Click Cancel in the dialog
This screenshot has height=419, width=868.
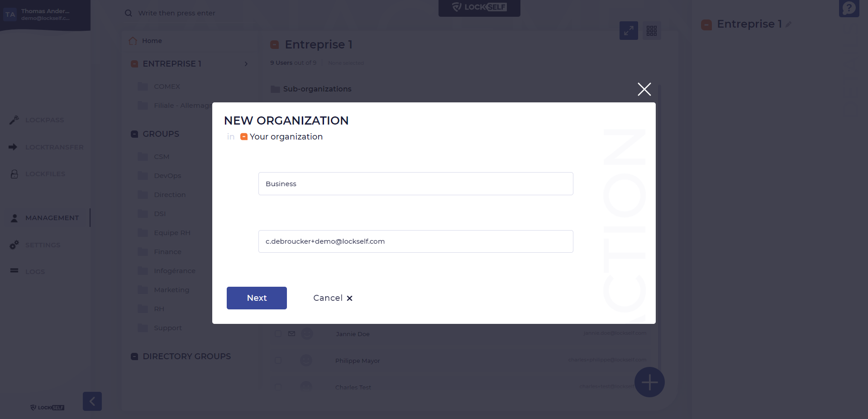coord(333,298)
